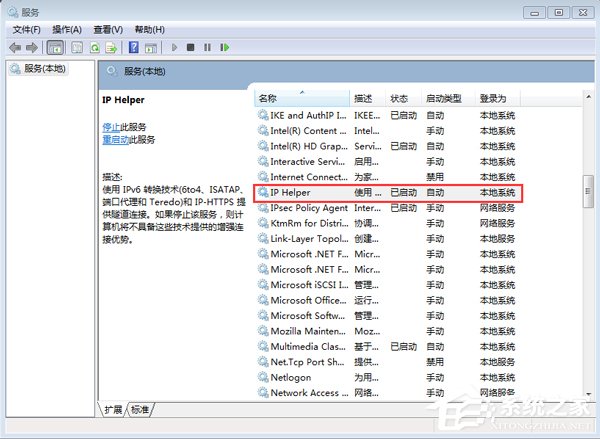Open the 查看(V) menu

point(108,30)
